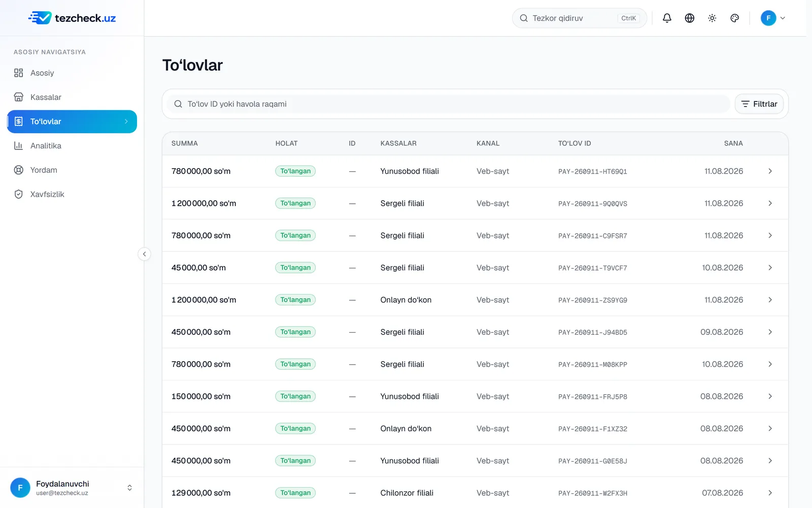The height and width of the screenshot is (508, 812).
Task: Toggle light/dark theme sun icon
Action: click(x=712, y=18)
